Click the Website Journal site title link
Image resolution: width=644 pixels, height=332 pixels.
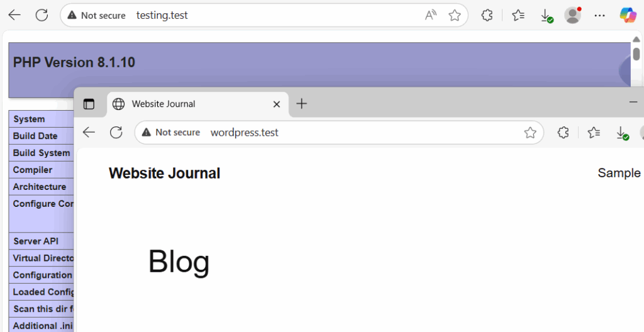[164, 174]
